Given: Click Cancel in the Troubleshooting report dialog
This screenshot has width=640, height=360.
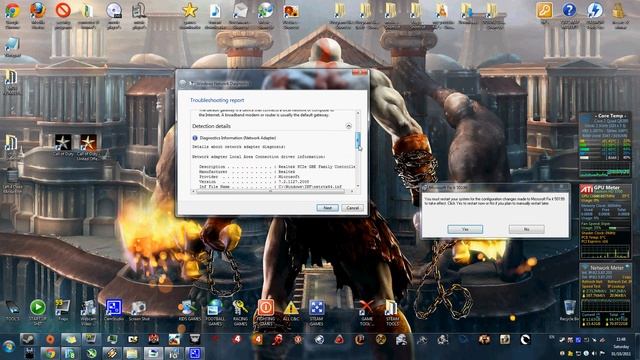Looking at the screenshot, I should click(x=352, y=208).
